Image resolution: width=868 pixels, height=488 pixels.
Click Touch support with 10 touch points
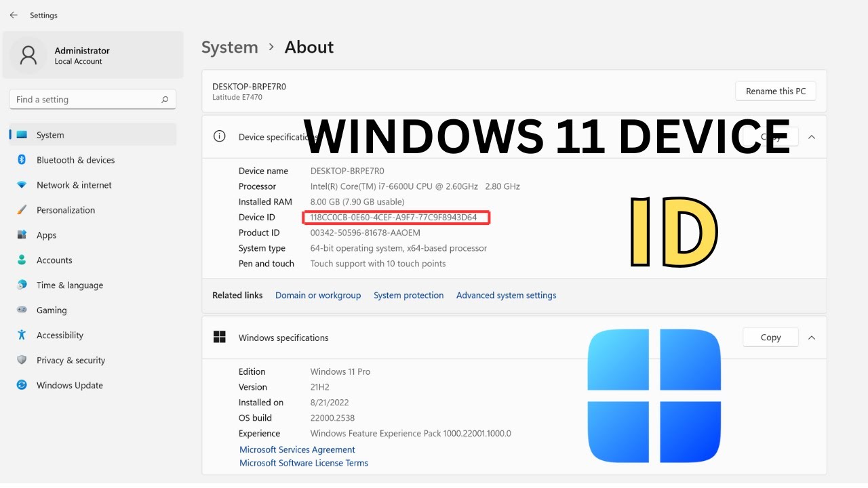[378, 264]
